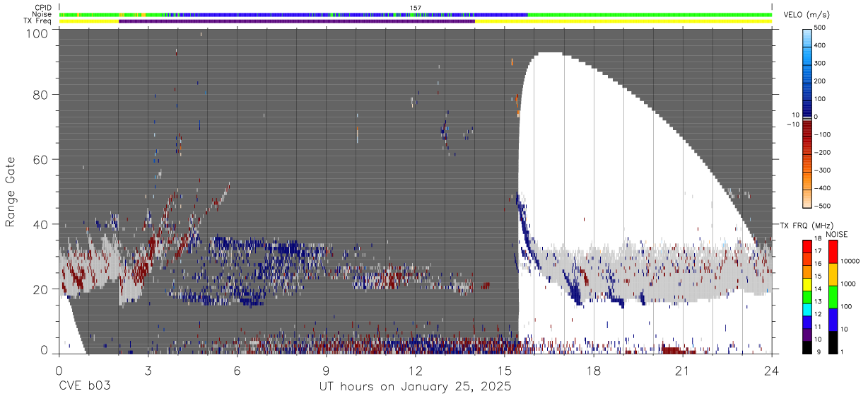
Task: Click the CVE b03 radar beam label
Action: click(x=84, y=387)
